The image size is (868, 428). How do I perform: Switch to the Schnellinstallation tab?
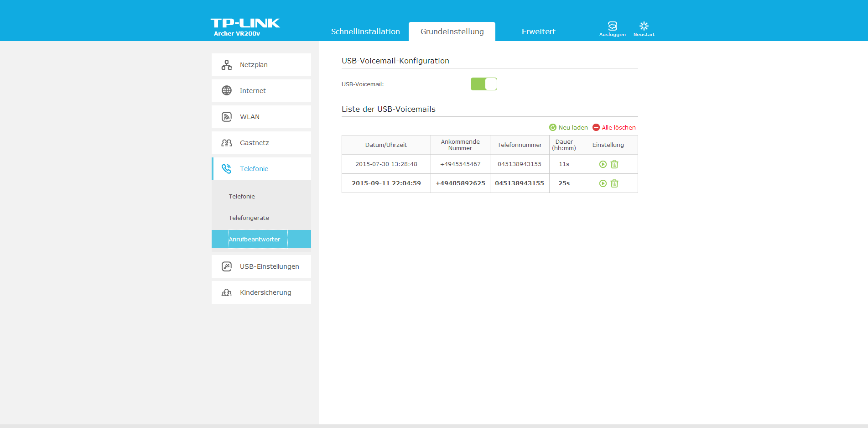(x=365, y=31)
